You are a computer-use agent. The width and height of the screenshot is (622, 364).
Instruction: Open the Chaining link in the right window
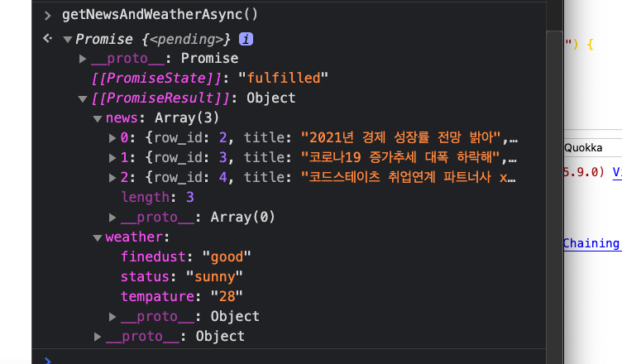pyautogui.click(x=591, y=243)
